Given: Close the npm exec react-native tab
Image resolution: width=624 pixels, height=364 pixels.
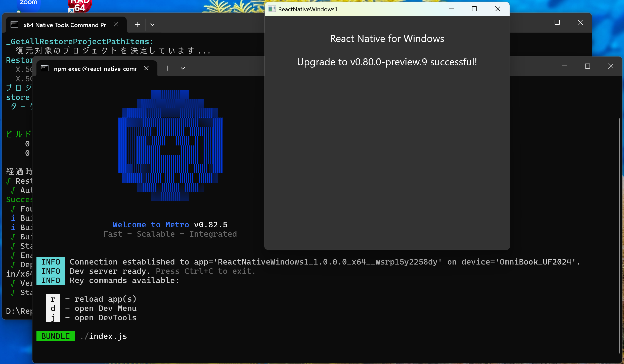Looking at the screenshot, I should tap(147, 68).
